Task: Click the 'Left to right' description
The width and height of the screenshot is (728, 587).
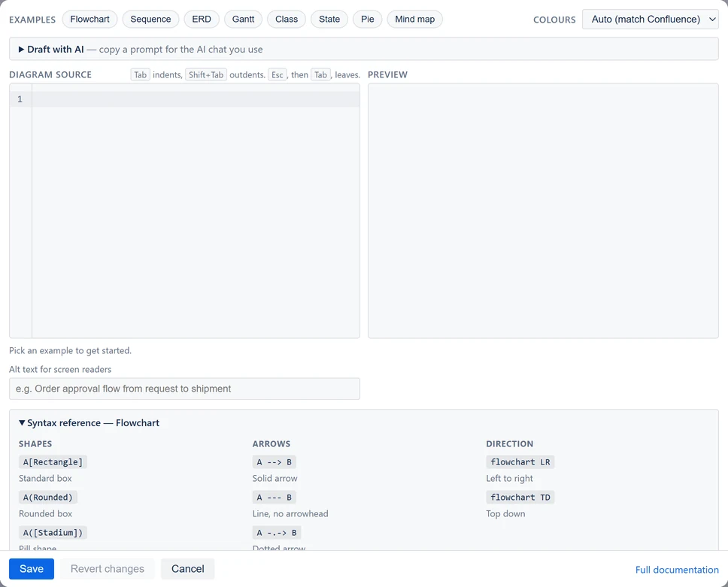Action: (x=509, y=479)
